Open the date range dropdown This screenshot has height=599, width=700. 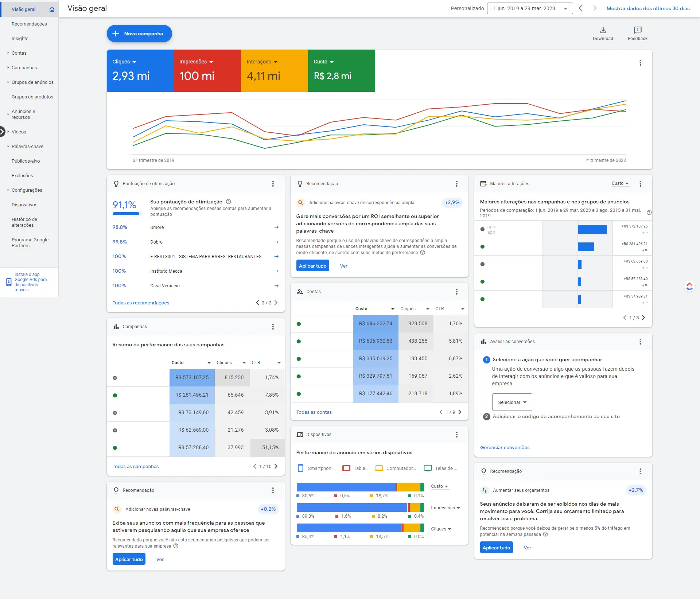529,8
